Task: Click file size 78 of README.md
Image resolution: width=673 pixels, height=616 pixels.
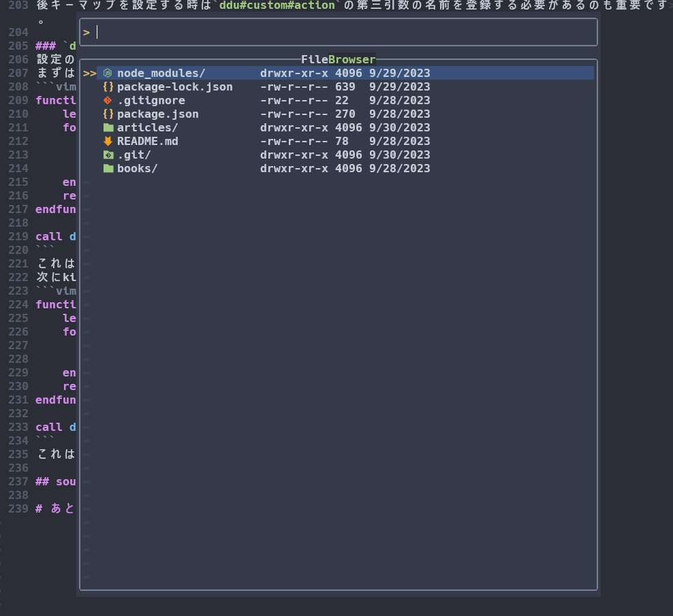Action: [342, 141]
